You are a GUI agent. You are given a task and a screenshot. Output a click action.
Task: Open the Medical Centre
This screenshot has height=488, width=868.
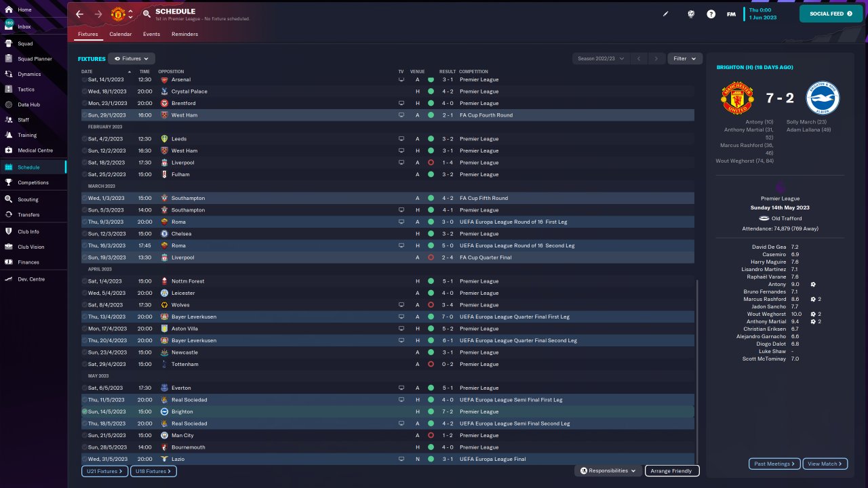click(33, 150)
